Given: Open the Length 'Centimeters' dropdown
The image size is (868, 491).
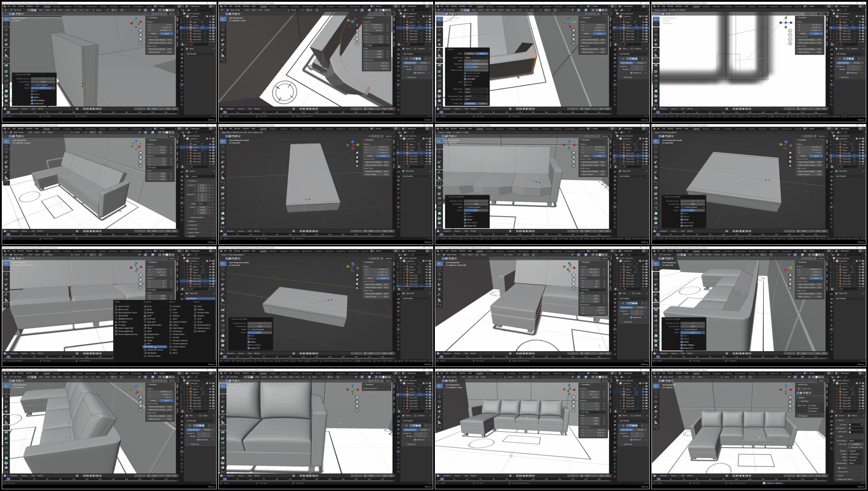Looking at the screenshot, I should point(856,454).
